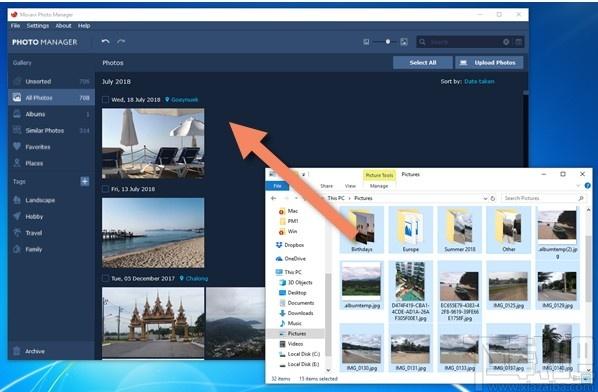This screenshot has height=392, width=598.
Task: Click the undo arrow icon
Action: point(106,42)
